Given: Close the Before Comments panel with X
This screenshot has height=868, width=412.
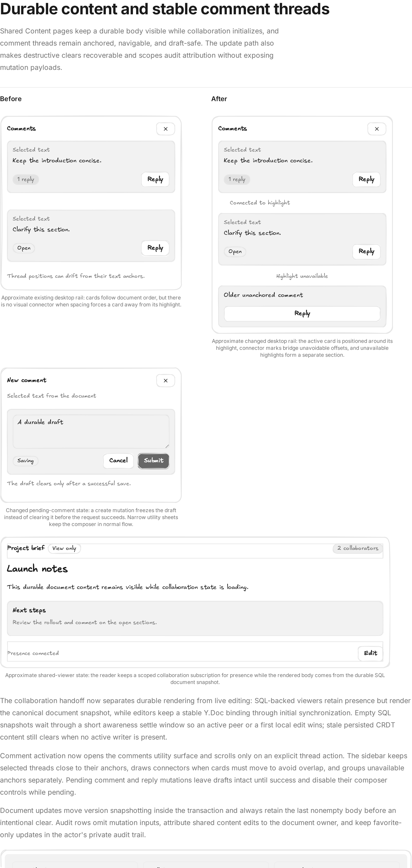Looking at the screenshot, I should point(166,129).
